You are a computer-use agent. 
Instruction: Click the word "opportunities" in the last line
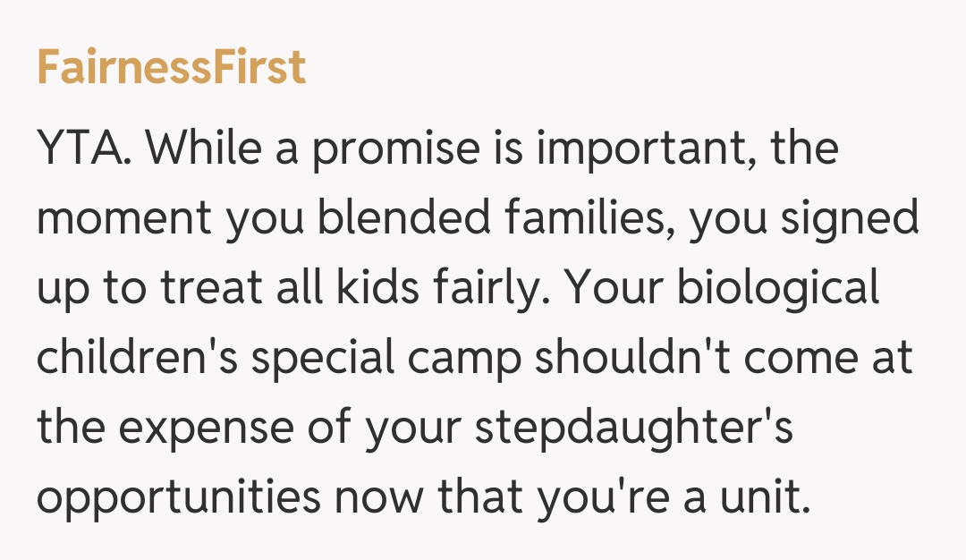point(178,498)
